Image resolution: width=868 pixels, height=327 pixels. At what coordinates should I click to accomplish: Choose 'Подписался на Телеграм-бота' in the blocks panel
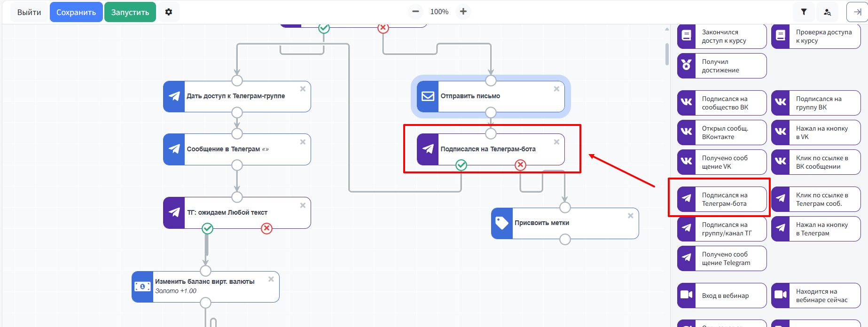click(x=722, y=199)
